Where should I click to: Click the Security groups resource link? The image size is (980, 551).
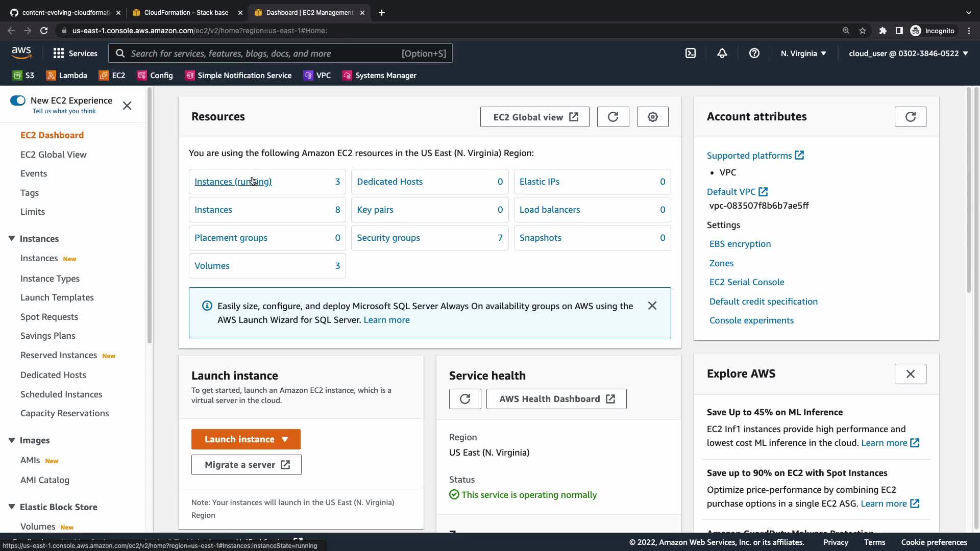[x=388, y=238]
